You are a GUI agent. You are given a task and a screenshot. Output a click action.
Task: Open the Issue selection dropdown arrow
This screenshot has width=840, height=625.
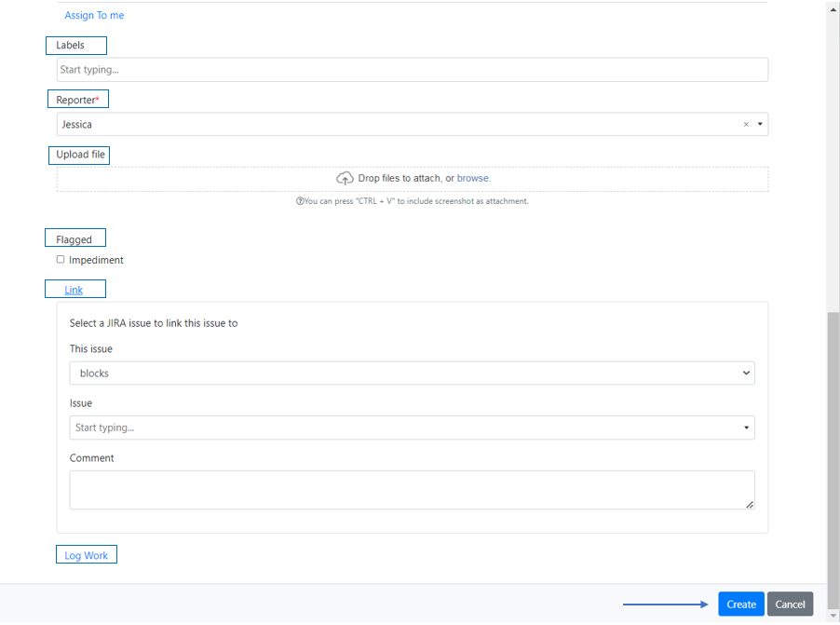coord(746,428)
